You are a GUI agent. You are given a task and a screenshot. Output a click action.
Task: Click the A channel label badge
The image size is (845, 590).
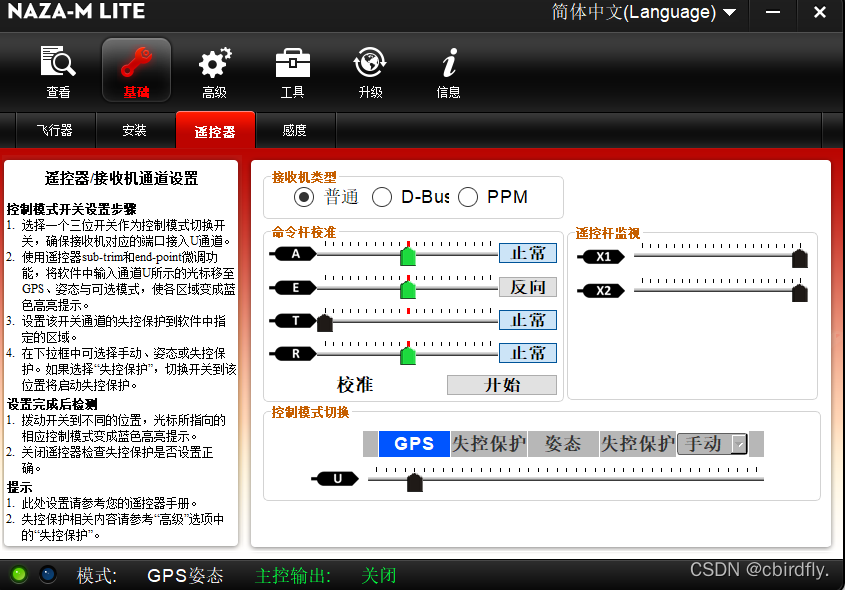tap(295, 254)
